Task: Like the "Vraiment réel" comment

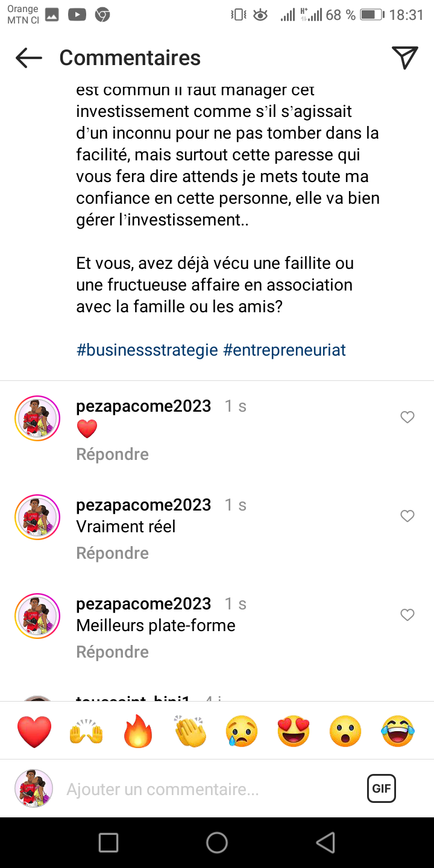Action: coord(407,516)
